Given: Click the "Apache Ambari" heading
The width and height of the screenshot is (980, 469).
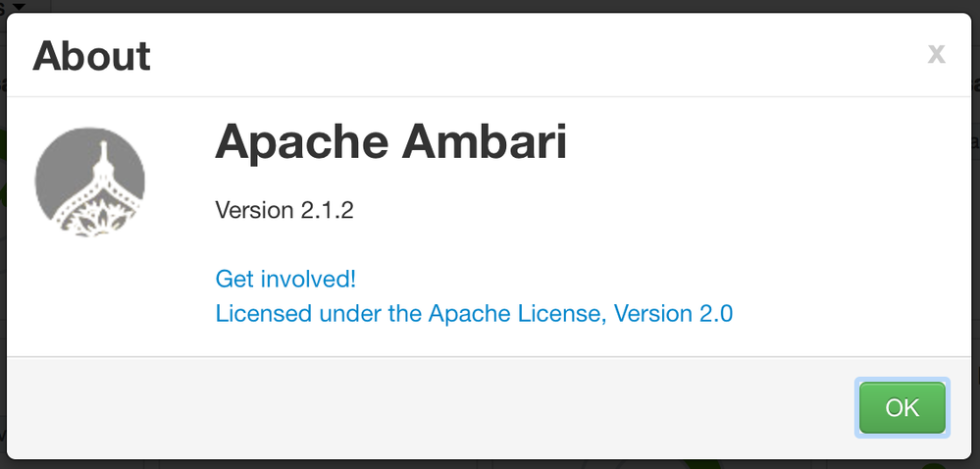Looking at the screenshot, I should tap(390, 143).
